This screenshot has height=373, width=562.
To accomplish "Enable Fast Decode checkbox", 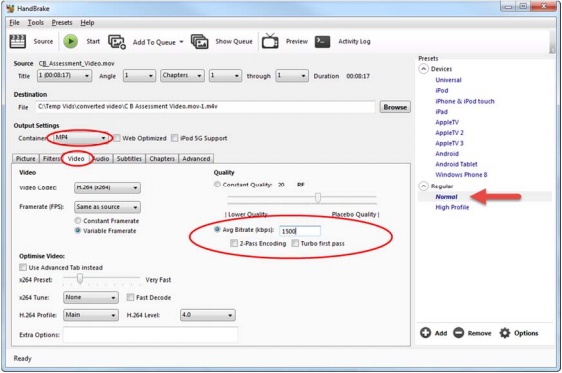I will [130, 297].
